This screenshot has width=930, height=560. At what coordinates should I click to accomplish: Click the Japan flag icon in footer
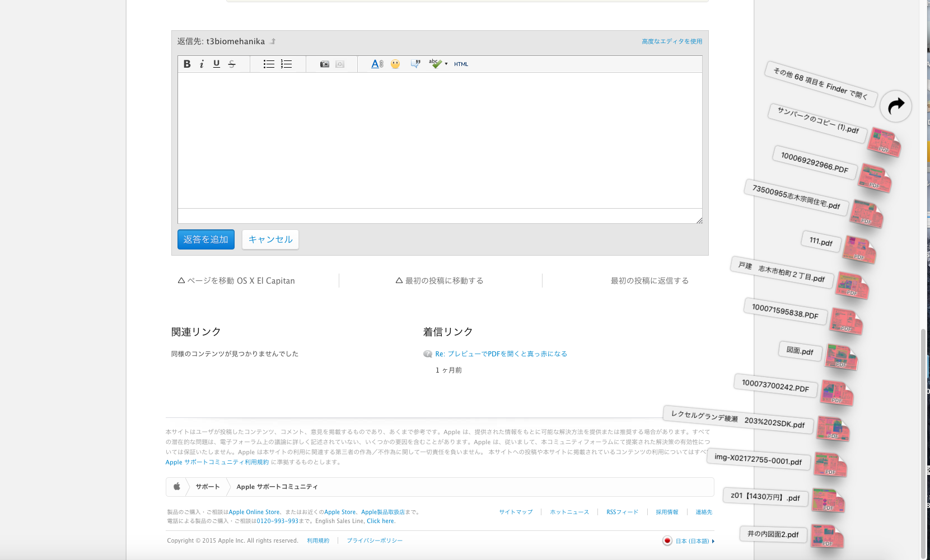click(x=667, y=540)
